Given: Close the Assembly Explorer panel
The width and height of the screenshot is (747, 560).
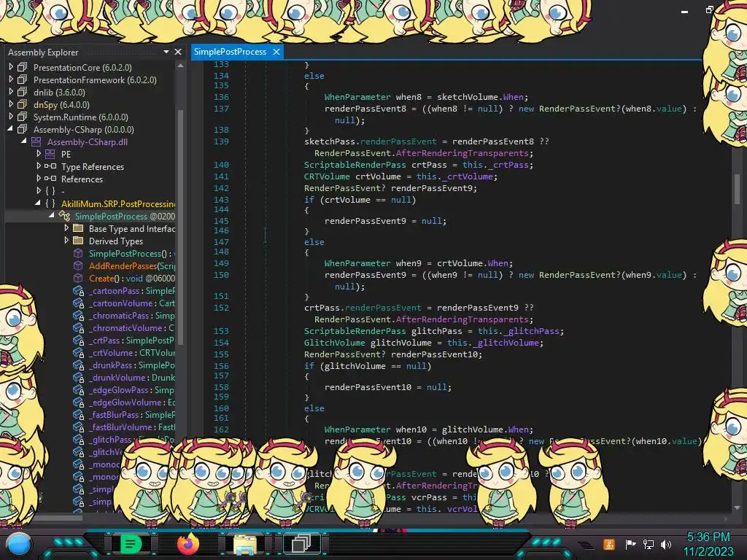Looking at the screenshot, I should point(178,52).
